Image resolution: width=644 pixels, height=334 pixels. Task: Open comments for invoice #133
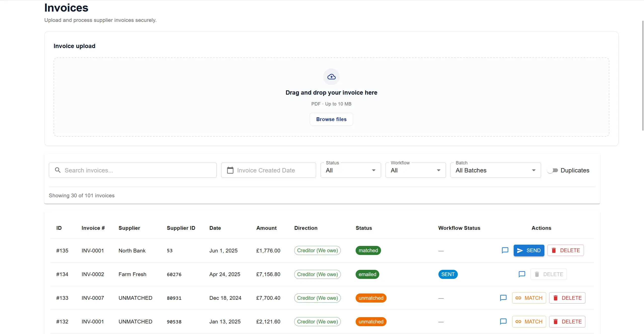click(503, 298)
